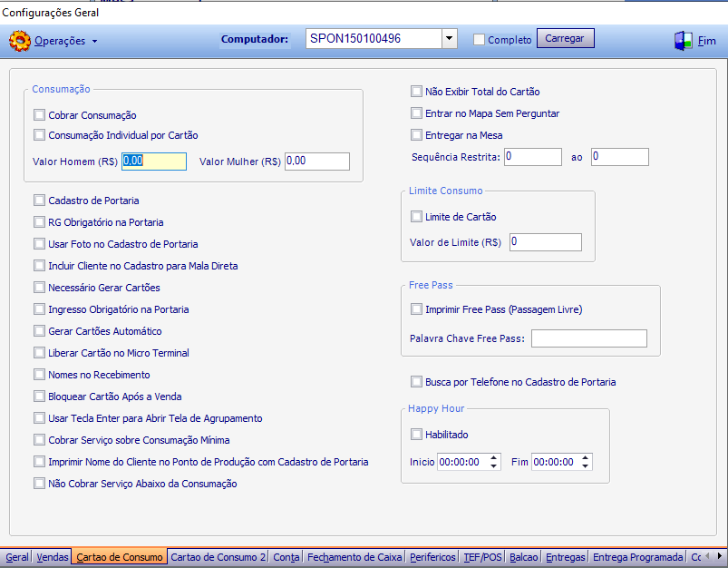Switch to the Perifericos tab

click(x=432, y=557)
